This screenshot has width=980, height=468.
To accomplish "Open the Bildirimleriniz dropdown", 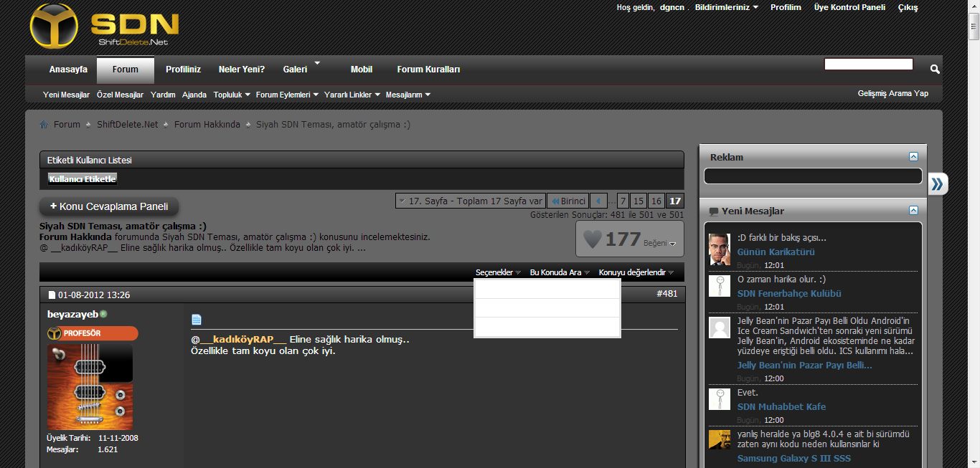I will [727, 7].
